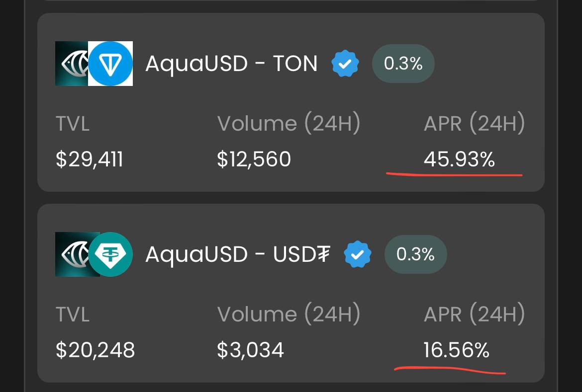Open the AquaUSD - TON pool title
Screen dimensions: 582x392
click(232, 64)
